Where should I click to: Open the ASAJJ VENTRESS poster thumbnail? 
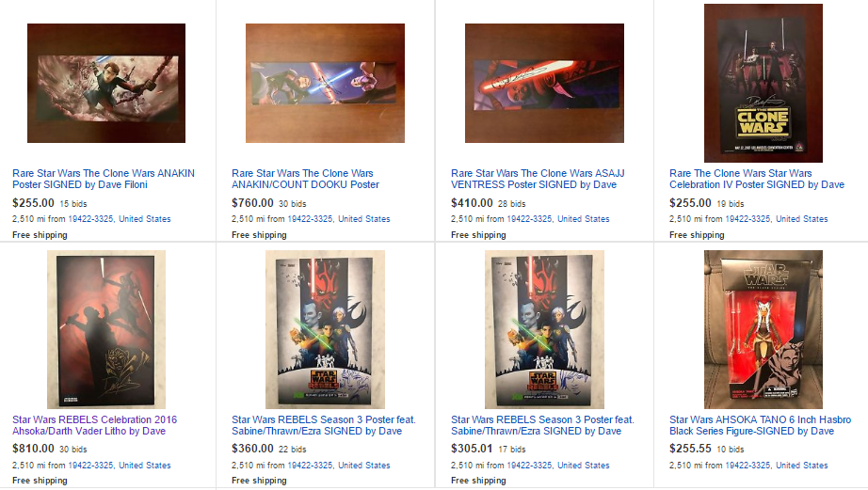pos(544,83)
